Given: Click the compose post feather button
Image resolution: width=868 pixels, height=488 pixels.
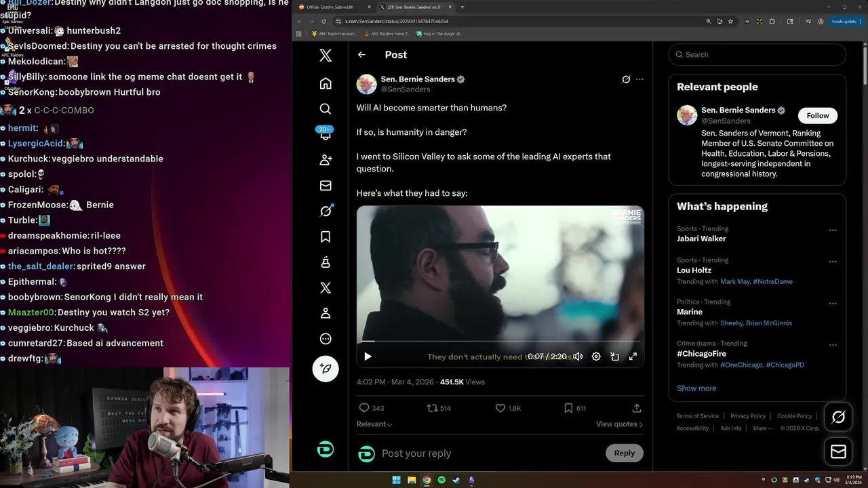Looking at the screenshot, I should point(325,369).
